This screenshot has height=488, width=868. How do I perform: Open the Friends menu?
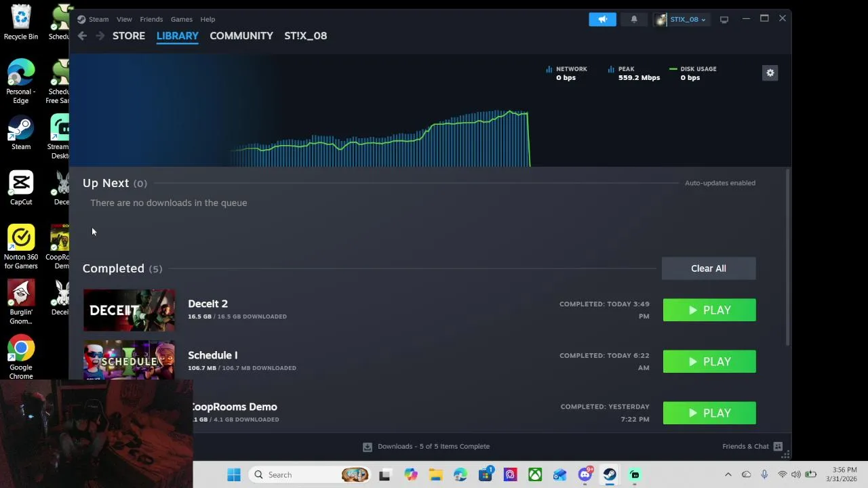151,19
